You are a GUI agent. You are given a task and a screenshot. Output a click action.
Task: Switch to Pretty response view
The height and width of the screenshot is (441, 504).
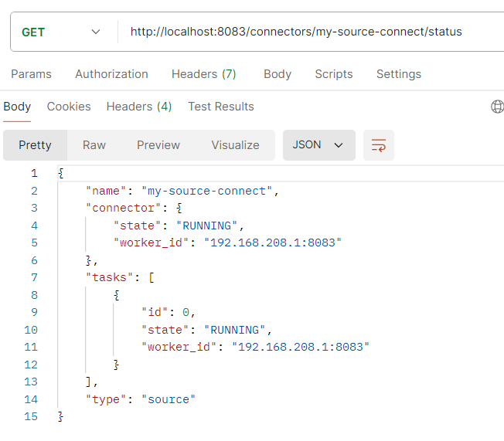(35, 145)
